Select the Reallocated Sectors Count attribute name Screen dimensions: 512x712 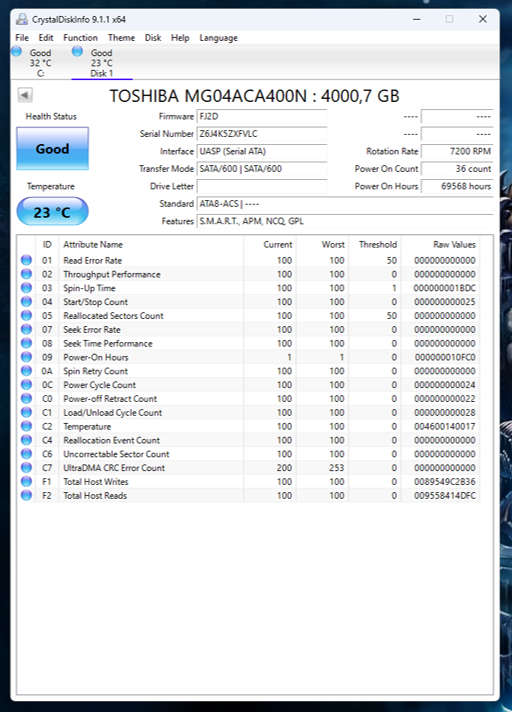point(113,316)
